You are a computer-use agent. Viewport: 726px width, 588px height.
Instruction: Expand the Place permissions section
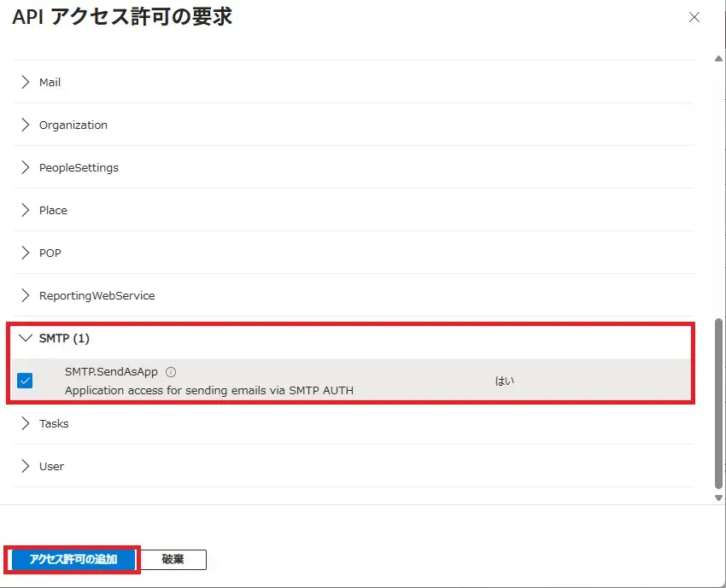click(x=26, y=210)
